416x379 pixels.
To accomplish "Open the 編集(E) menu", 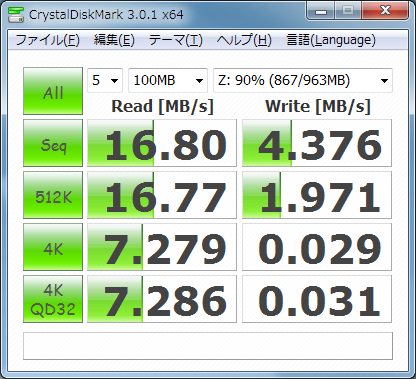I will point(114,40).
